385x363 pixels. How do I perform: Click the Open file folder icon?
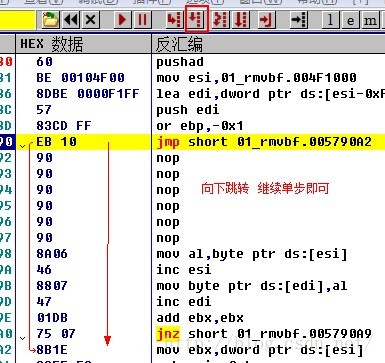(51, 20)
